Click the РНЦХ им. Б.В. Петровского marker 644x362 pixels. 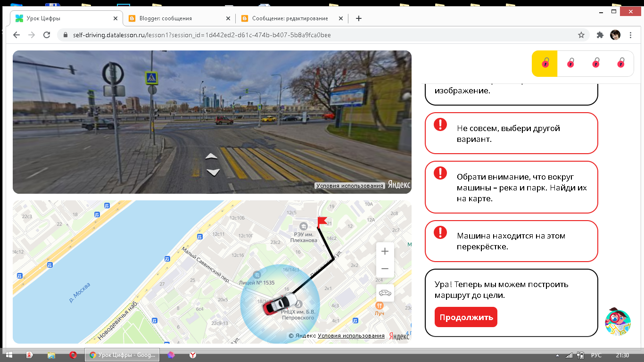click(x=298, y=303)
